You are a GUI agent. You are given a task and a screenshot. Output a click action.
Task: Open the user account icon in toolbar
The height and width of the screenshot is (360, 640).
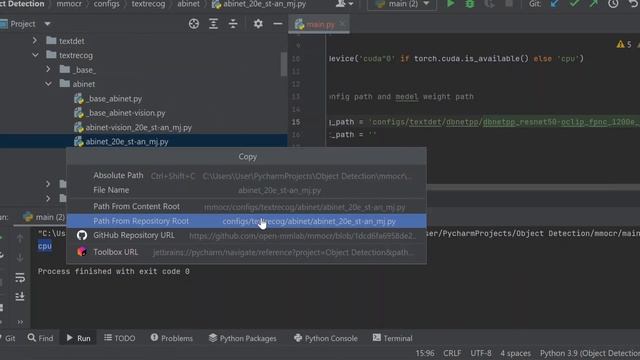point(344,4)
